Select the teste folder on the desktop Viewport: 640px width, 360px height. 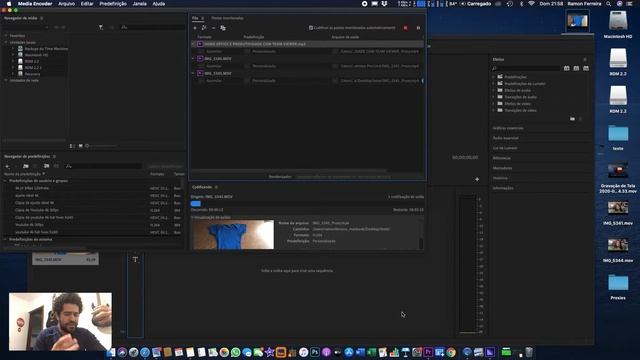618,134
